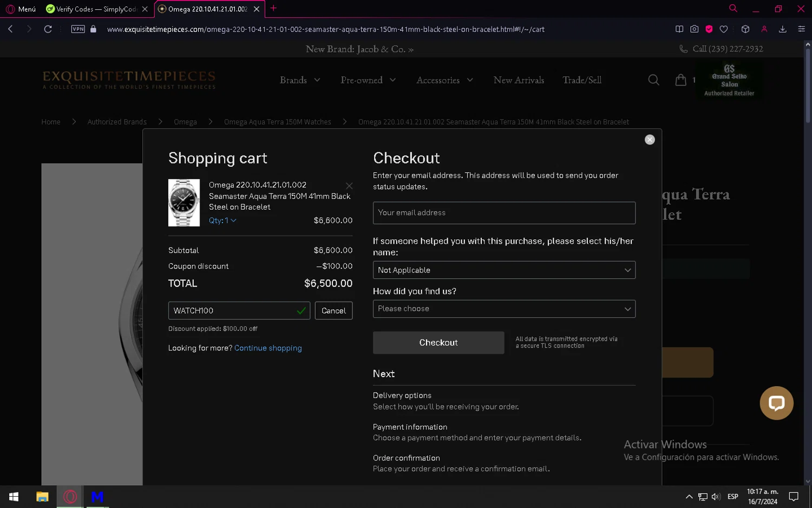The height and width of the screenshot is (508, 812).
Task: Take a snapshot with the camera icon
Action: 695,29
